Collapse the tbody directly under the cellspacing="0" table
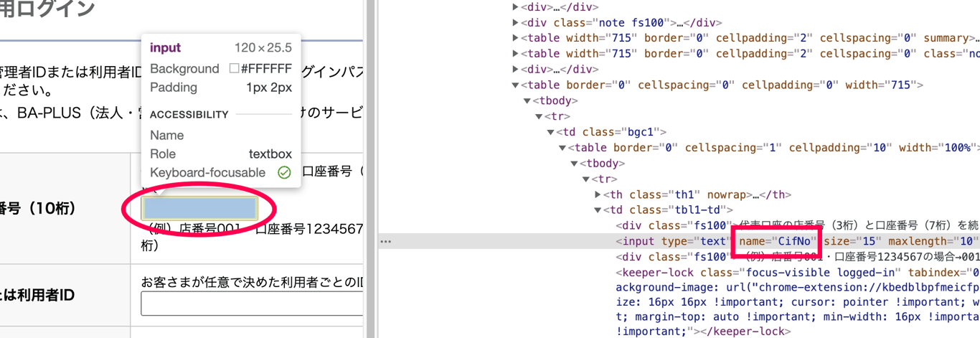This screenshot has height=338, width=980. click(x=527, y=100)
